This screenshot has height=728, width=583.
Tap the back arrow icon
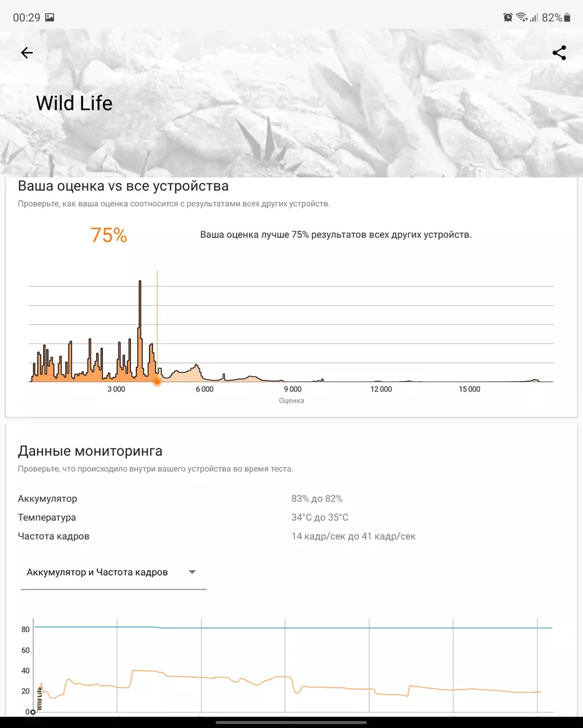tap(27, 53)
